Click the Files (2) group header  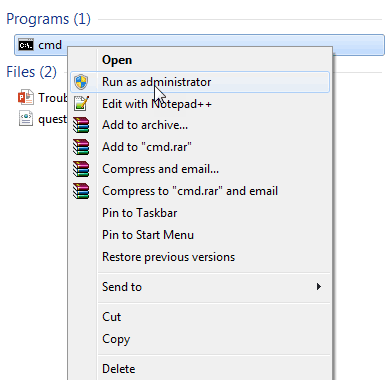pyautogui.click(x=32, y=72)
